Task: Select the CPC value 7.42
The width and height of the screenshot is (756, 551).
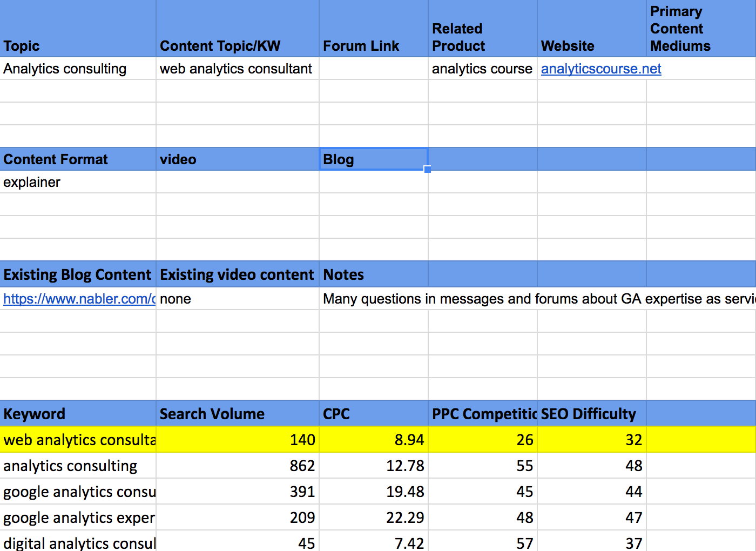Action: (374, 541)
